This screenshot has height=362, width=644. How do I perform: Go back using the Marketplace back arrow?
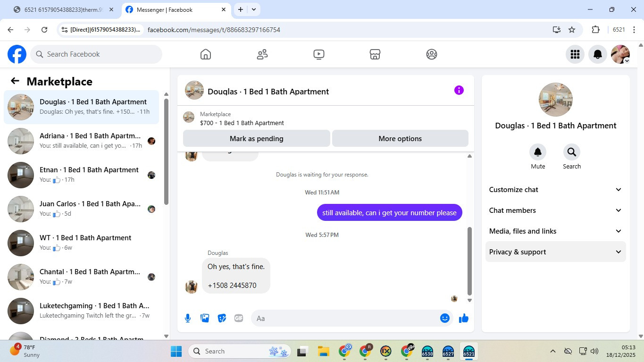[15, 81]
